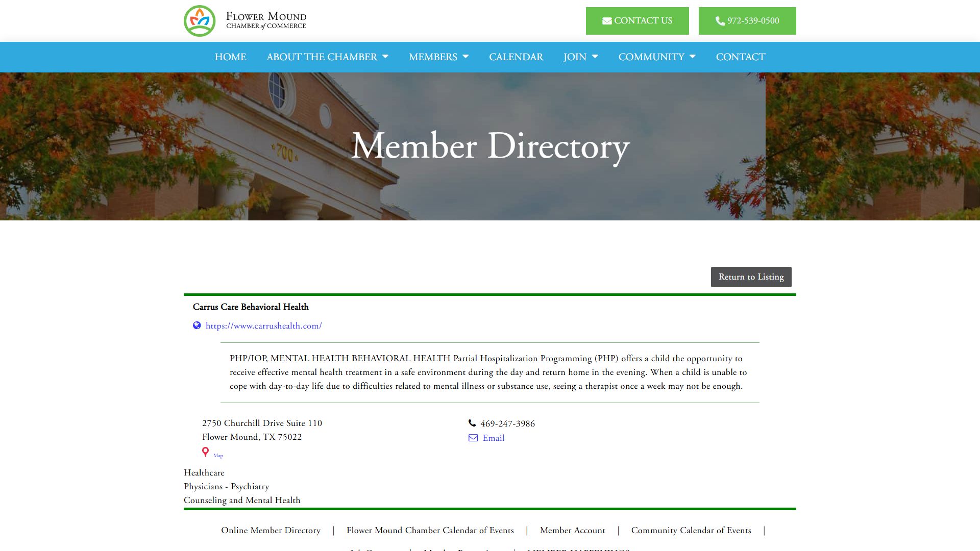Expand the Community dropdown arrow

tap(693, 57)
